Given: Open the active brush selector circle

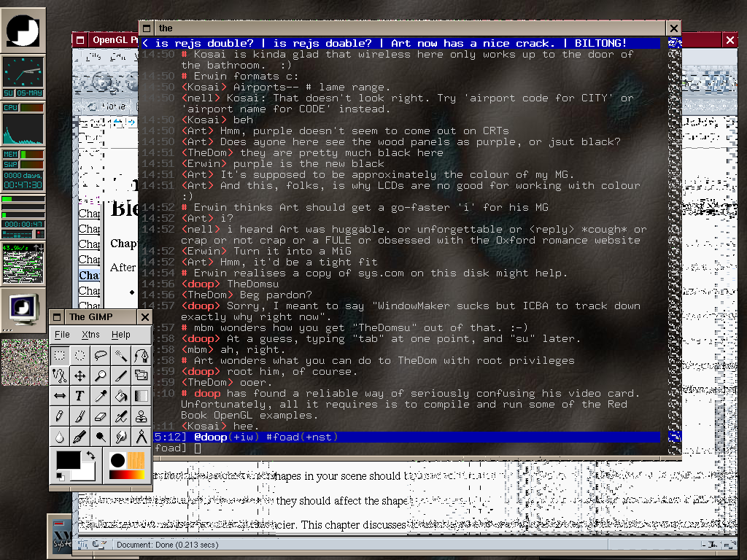Looking at the screenshot, I should pos(117,461).
